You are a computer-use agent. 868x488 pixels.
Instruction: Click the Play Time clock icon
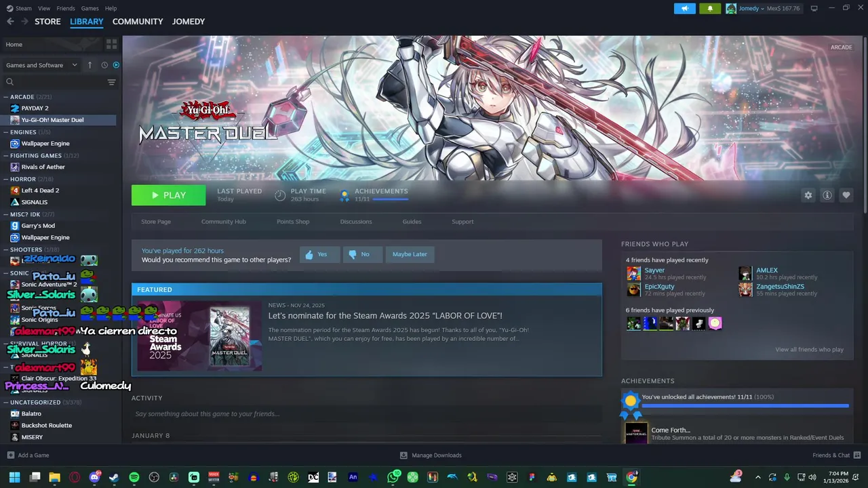pos(280,195)
